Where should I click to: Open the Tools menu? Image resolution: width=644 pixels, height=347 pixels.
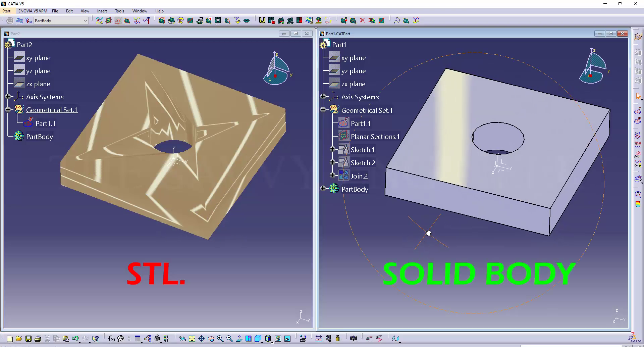(x=119, y=11)
